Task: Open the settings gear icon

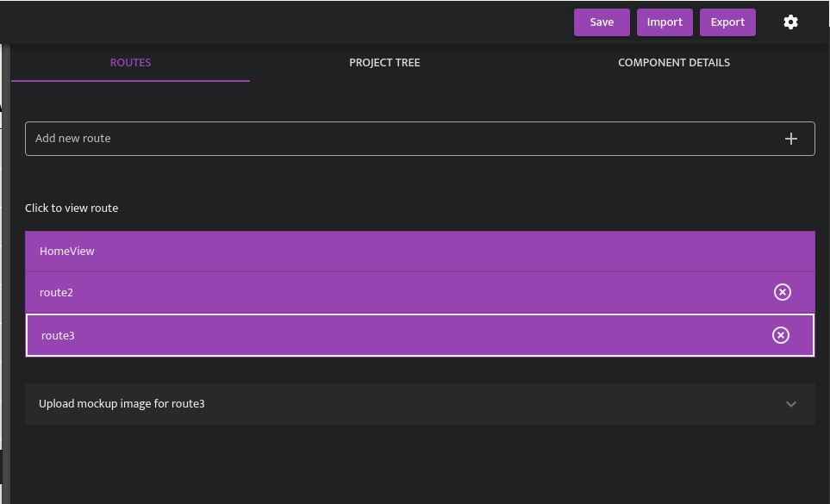Action: tap(790, 22)
